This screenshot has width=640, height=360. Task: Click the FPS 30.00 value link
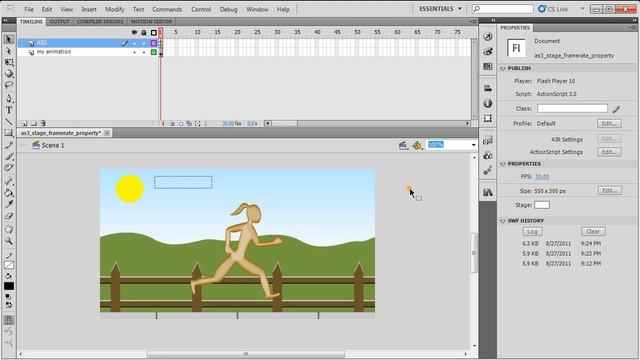[542, 177]
